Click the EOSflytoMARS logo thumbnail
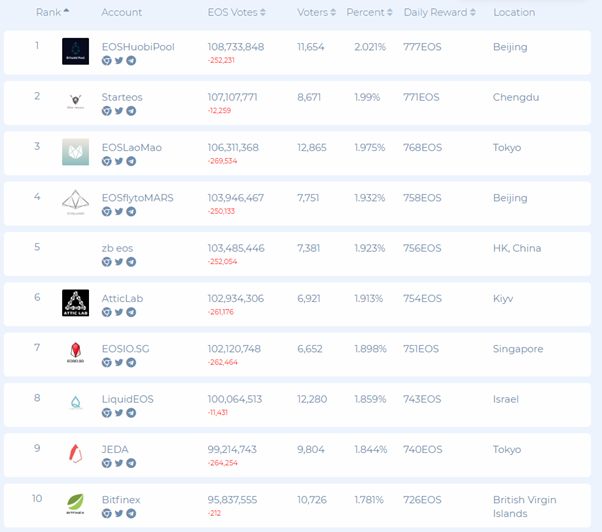This screenshot has width=602, height=532. (x=76, y=202)
